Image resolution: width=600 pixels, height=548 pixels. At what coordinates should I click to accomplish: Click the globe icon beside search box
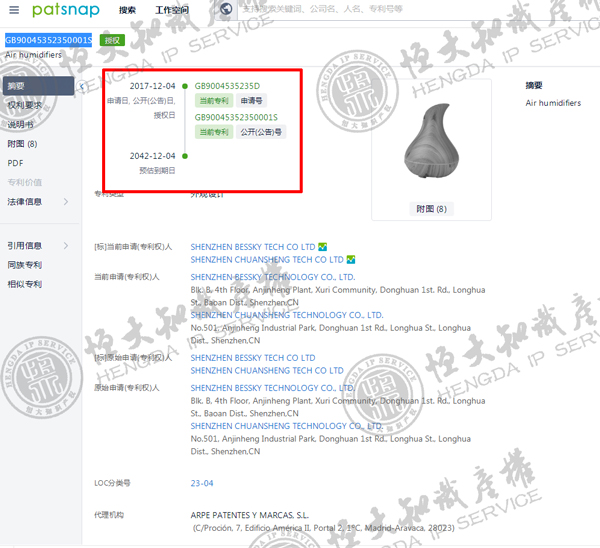tap(226, 8)
